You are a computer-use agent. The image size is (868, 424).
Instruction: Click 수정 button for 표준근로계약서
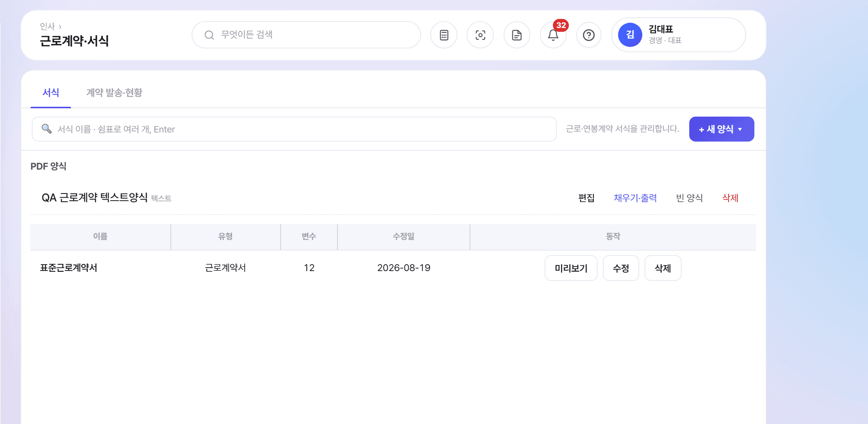pyautogui.click(x=621, y=268)
